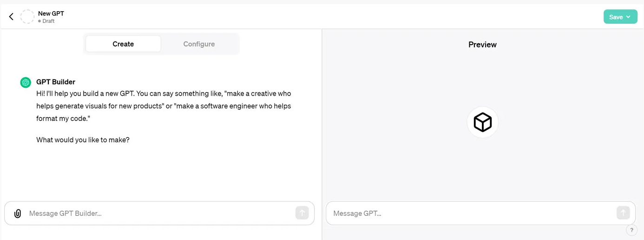Go back using the left arrow
Screen dimensions: 644x240
[11, 17]
